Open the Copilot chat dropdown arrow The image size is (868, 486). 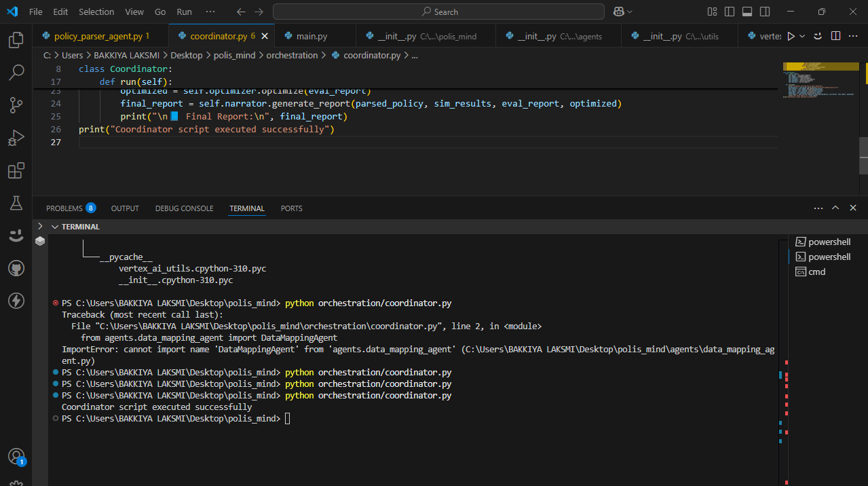(x=630, y=12)
